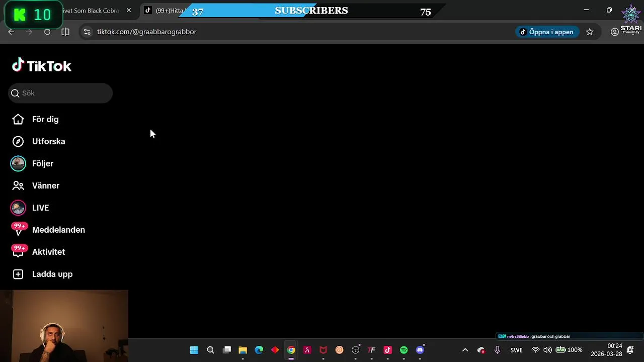Click the Vänner people icon
Image resolution: width=644 pixels, height=362 pixels.
(x=18, y=186)
